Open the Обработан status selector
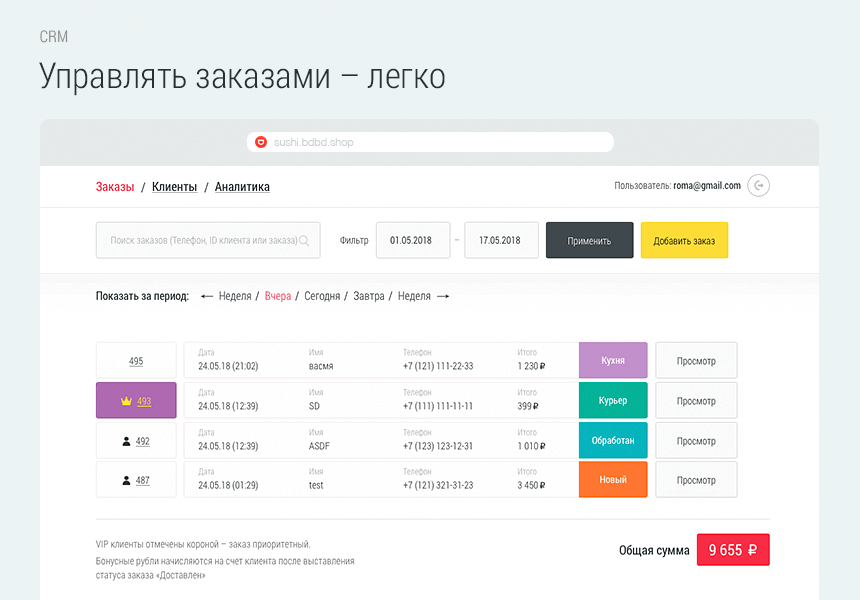Viewport: 860px width, 600px height. pos(612,440)
